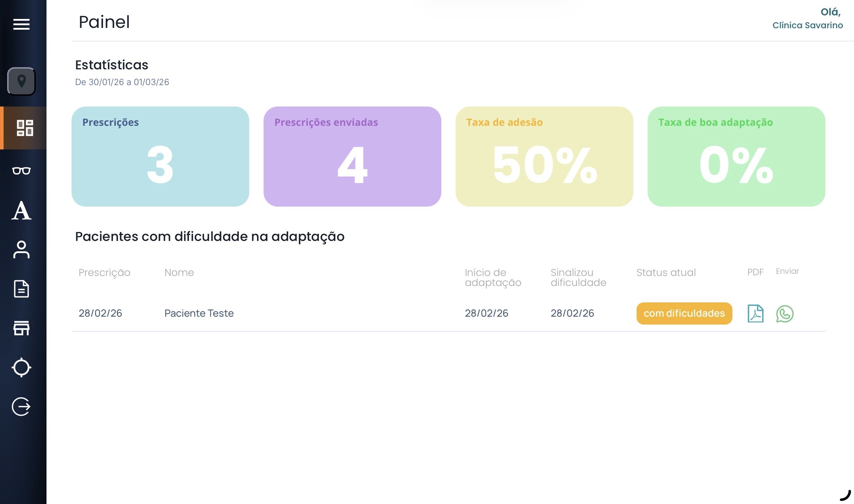Open the Prescrições statistics card
854x504 pixels.
coord(160,157)
